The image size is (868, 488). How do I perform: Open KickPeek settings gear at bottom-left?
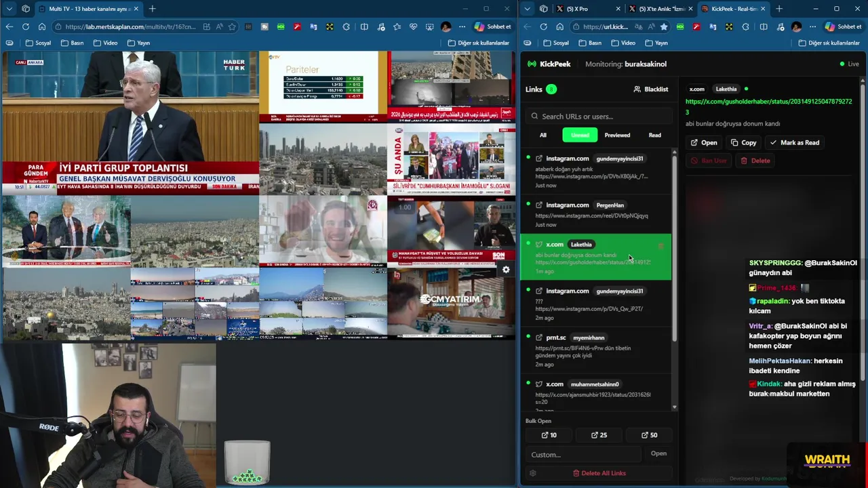tap(532, 473)
